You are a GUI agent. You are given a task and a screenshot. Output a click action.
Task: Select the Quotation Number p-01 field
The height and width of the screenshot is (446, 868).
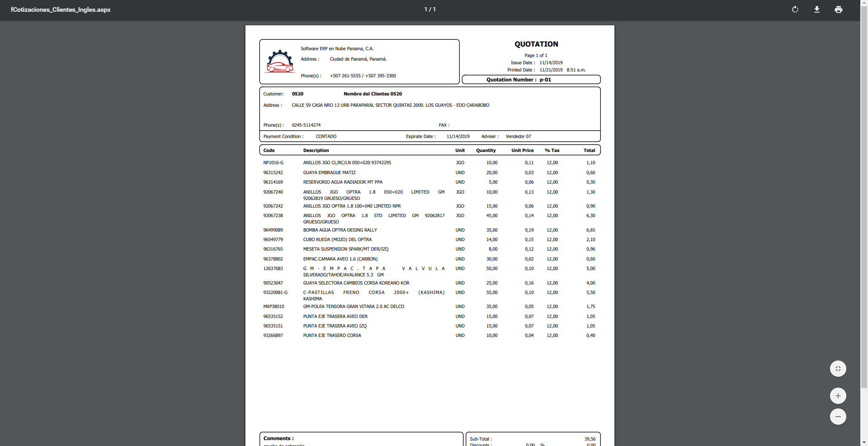coord(531,80)
